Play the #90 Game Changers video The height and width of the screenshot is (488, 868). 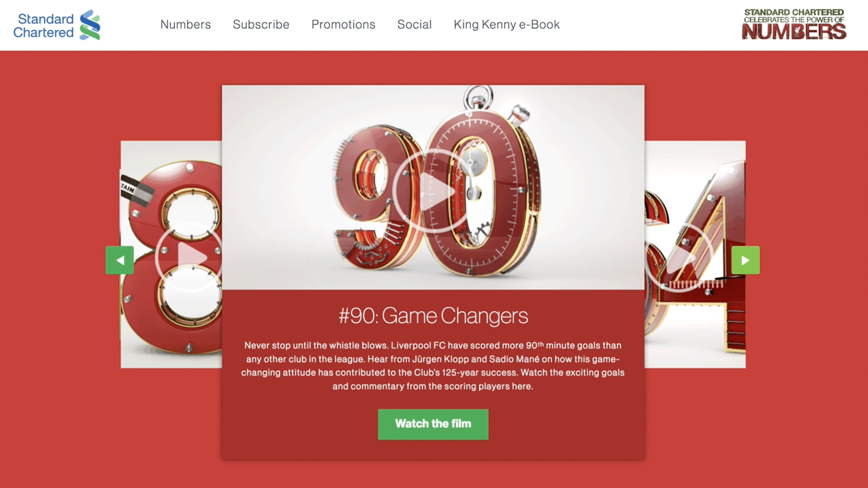tap(433, 191)
